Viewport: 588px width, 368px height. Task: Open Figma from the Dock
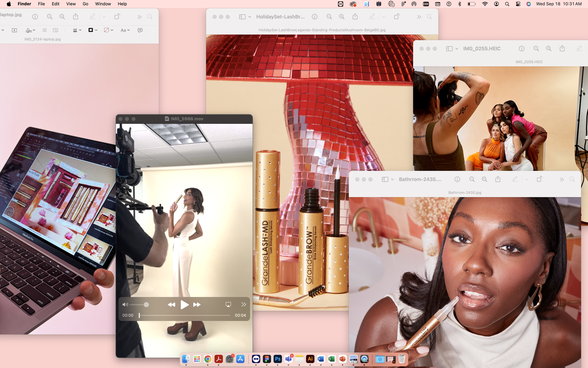click(x=267, y=359)
